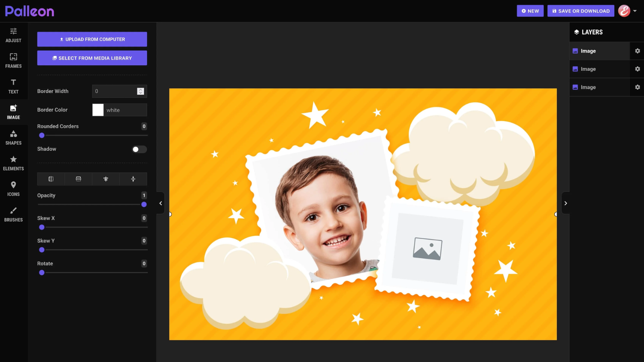The width and height of the screenshot is (644, 362).
Task: Open the Adjust panel
Action: (x=13, y=34)
